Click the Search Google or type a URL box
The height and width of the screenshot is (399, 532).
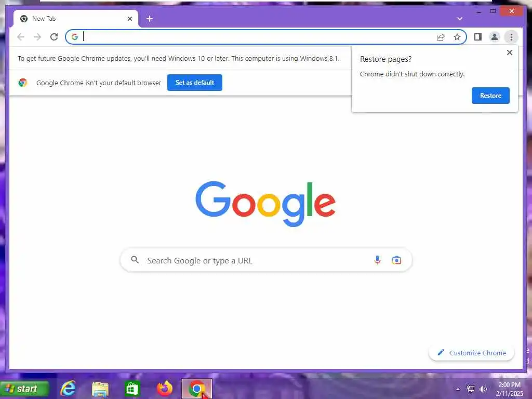pos(266,260)
